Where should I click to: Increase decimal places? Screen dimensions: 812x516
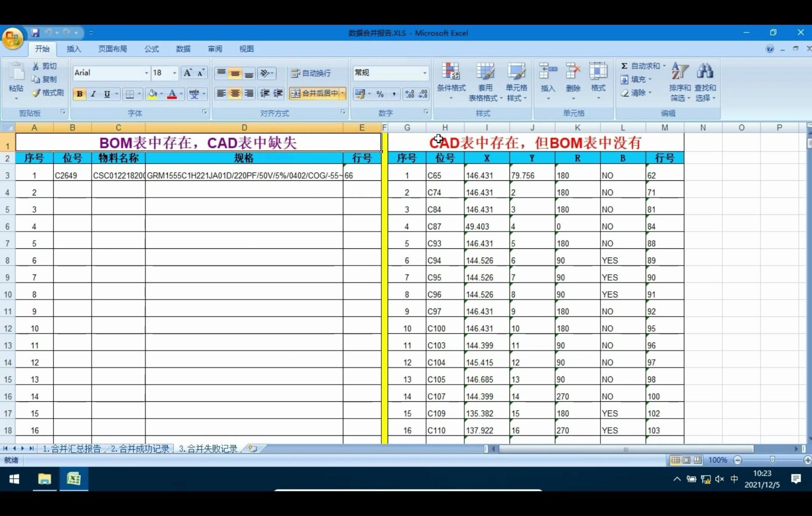point(410,94)
